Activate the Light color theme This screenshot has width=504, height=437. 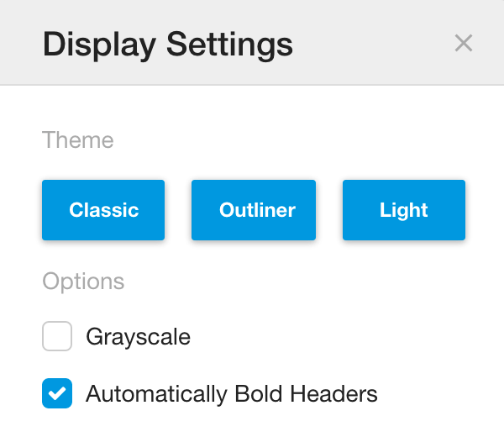coord(404,210)
